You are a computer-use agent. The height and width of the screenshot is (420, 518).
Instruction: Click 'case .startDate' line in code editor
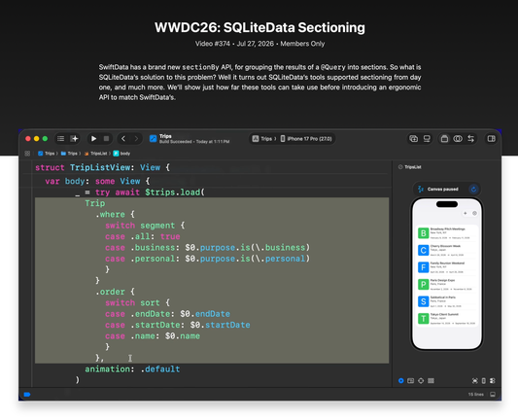178,325
